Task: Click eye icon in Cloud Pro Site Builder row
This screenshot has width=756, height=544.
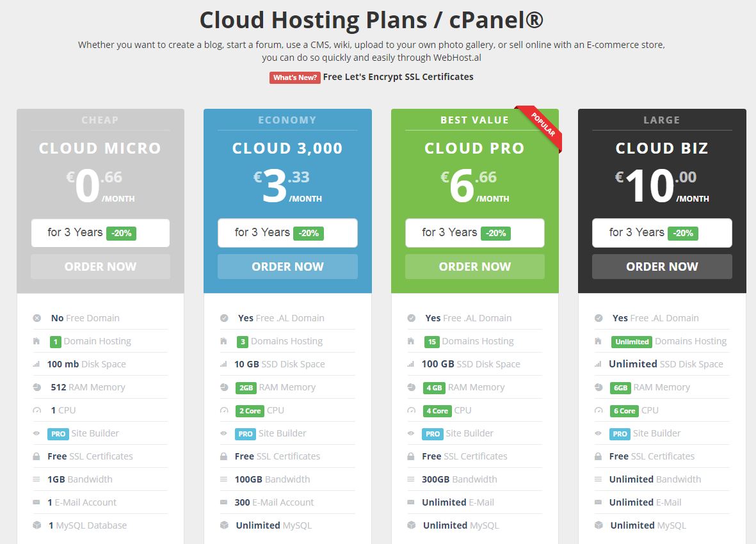Action: (x=411, y=433)
